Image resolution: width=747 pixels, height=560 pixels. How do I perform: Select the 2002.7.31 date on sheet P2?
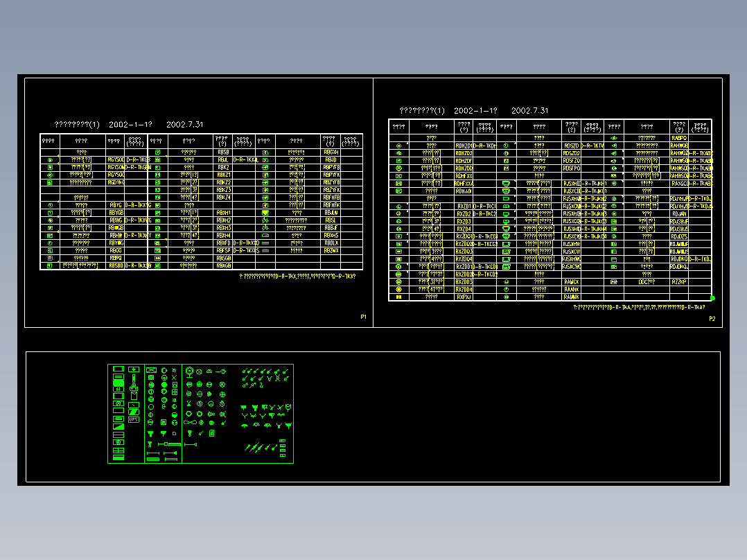(529, 111)
